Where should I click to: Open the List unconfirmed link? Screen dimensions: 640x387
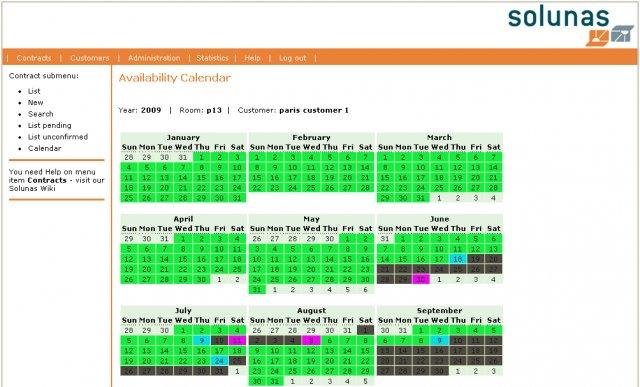coord(58,137)
